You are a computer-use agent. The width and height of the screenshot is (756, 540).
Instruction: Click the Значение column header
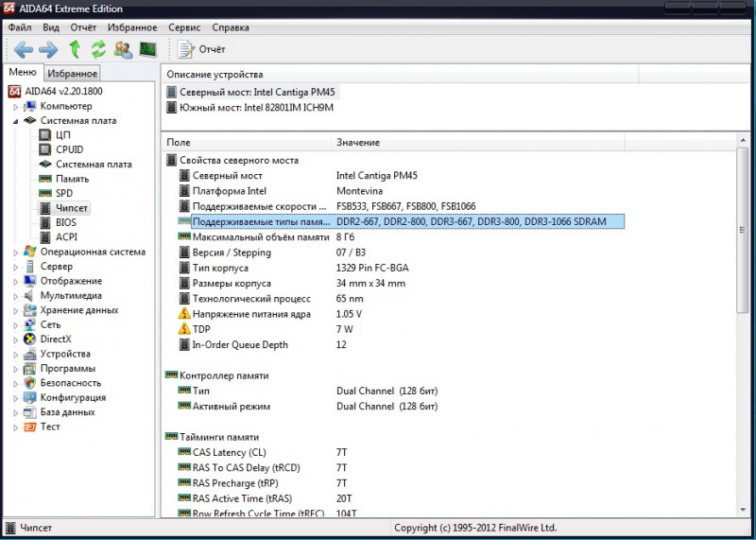click(477, 143)
